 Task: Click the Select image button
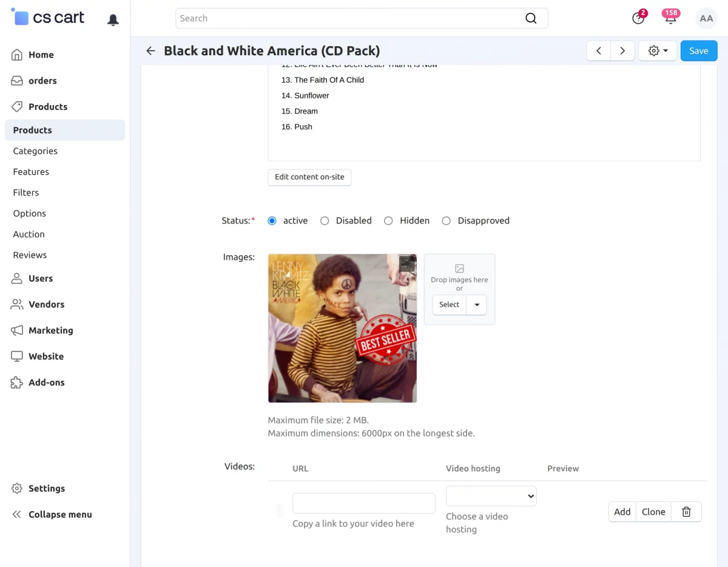pyautogui.click(x=450, y=305)
